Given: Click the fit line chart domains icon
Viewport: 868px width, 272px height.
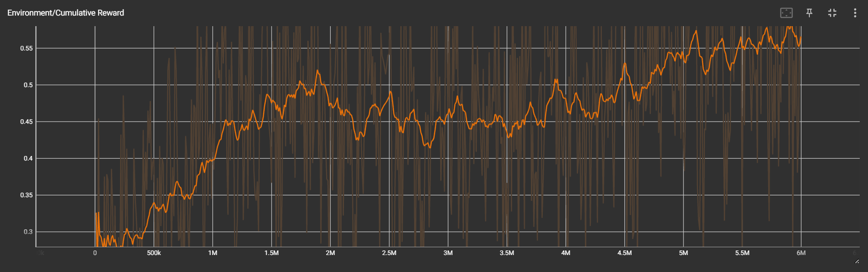Looking at the screenshot, I should pyautogui.click(x=786, y=13).
